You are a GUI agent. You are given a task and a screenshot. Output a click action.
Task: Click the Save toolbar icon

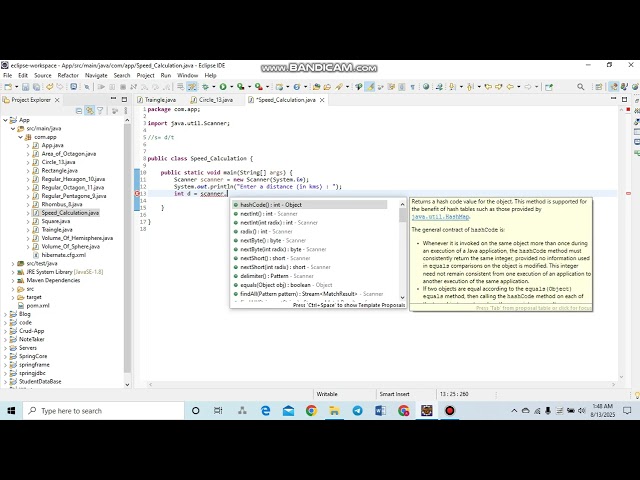pos(25,87)
